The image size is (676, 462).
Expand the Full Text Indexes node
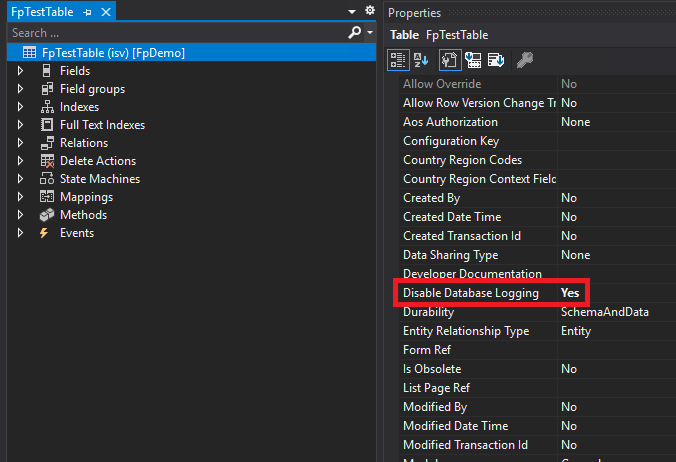tap(20, 125)
